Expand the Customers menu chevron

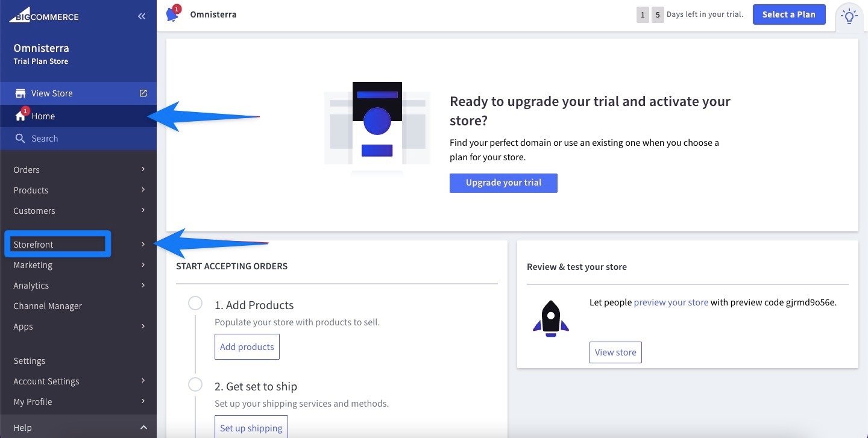tap(143, 210)
